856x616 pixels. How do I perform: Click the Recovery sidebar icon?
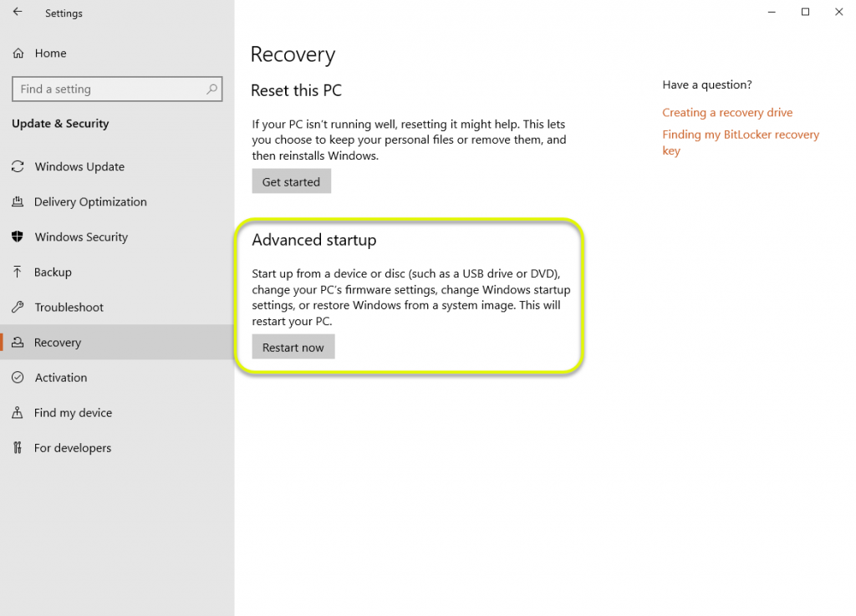(18, 342)
